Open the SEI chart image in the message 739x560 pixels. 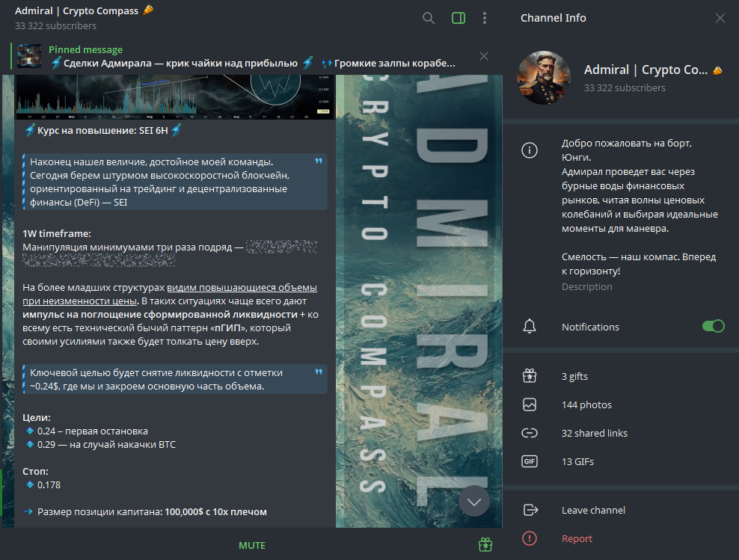pyautogui.click(x=174, y=97)
